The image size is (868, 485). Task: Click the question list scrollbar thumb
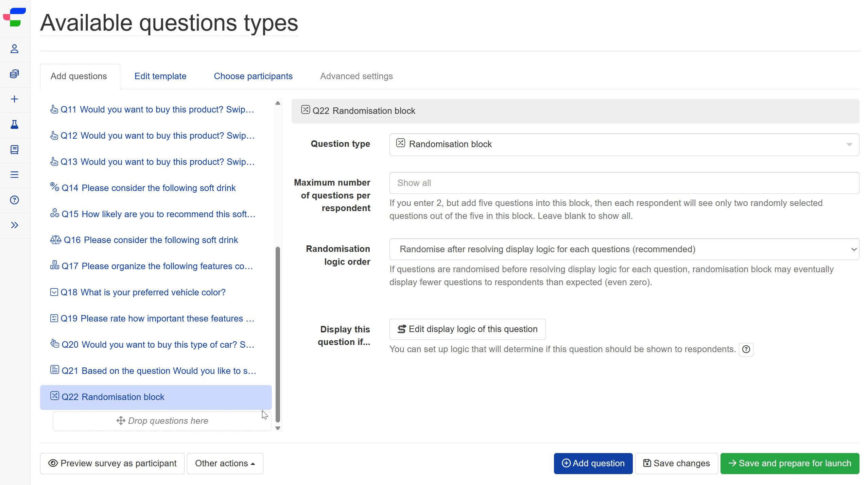pyautogui.click(x=278, y=334)
